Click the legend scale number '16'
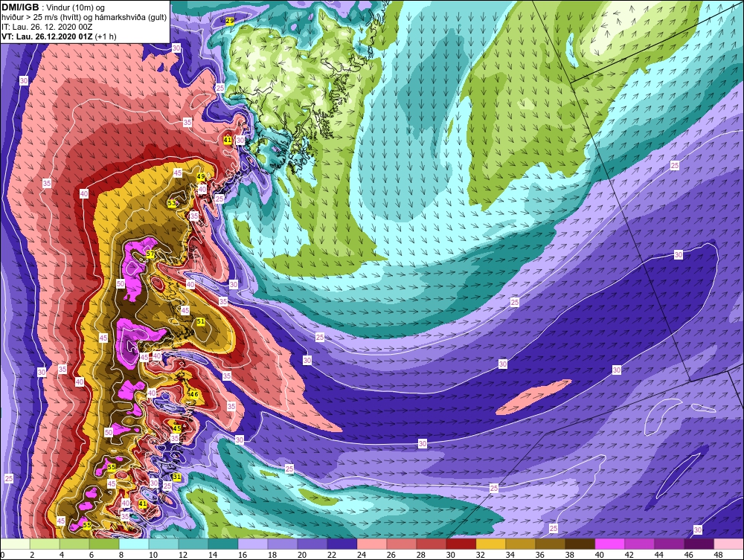Viewport: 744px width, 560px height. 243,555
